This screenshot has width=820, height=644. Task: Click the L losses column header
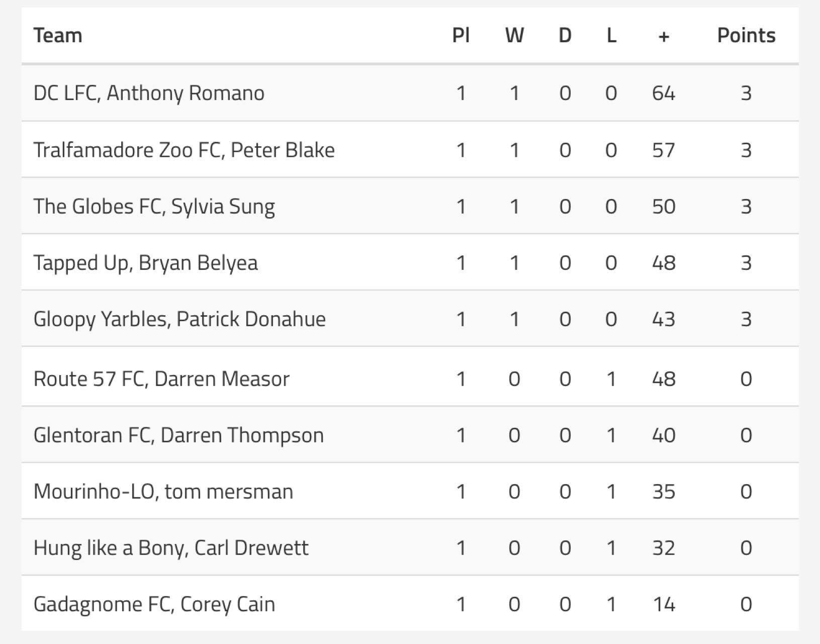click(x=611, y=36)
